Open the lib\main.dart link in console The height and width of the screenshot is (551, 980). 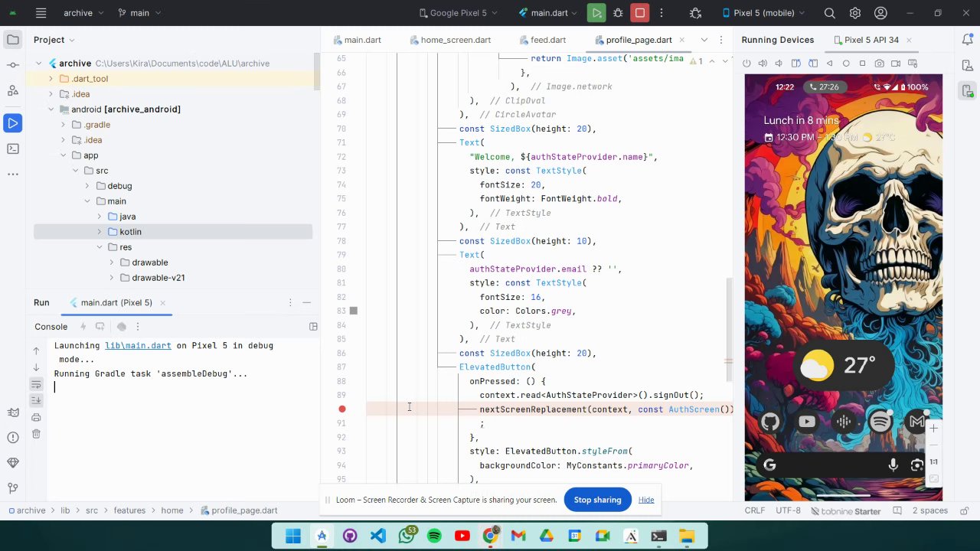(x=138, y=346)
